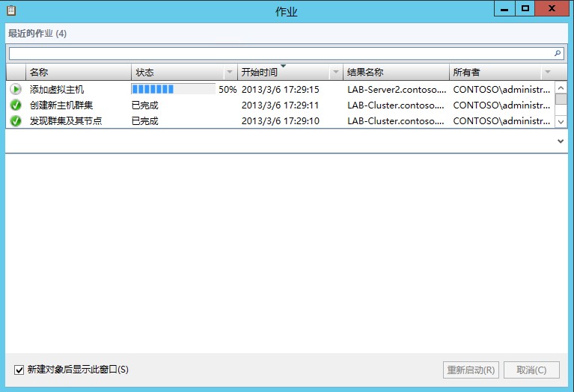Expand the job details pane chevron

pos(560,141)
